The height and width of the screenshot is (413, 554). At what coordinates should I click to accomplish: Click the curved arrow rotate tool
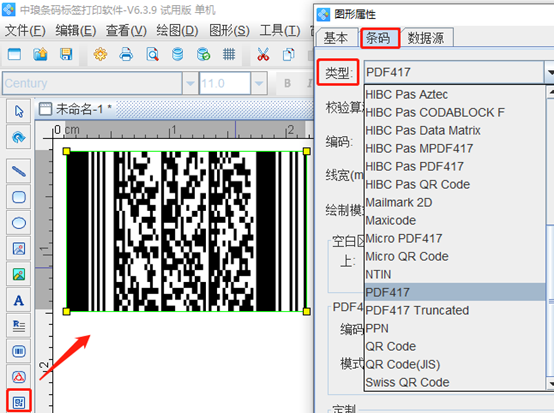19,137
